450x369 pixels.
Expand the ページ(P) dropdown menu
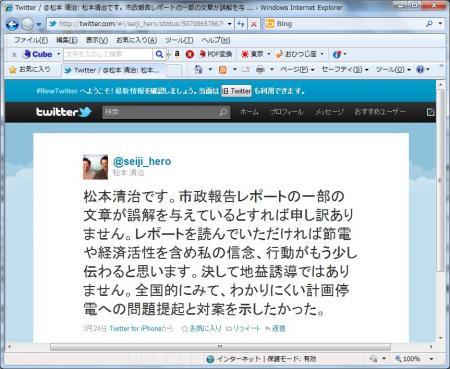point(297,69)
